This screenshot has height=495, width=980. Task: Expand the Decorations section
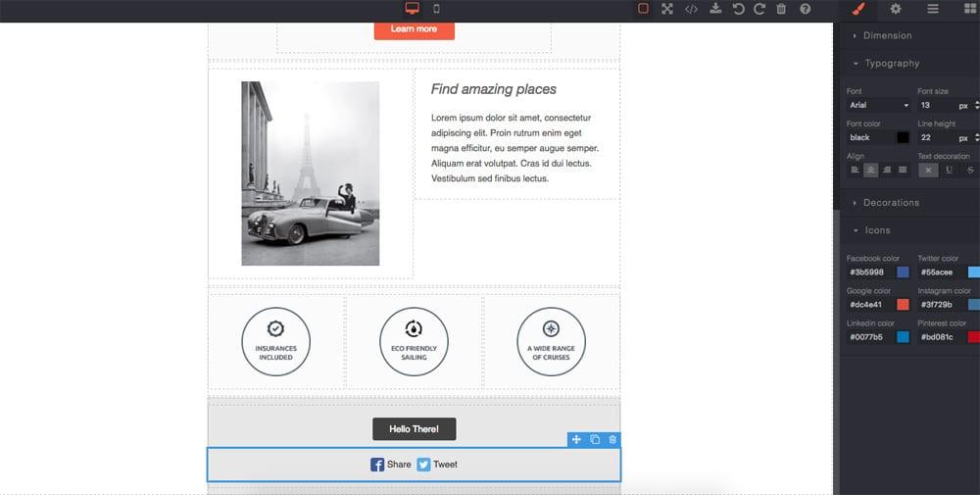coord(890,203)
